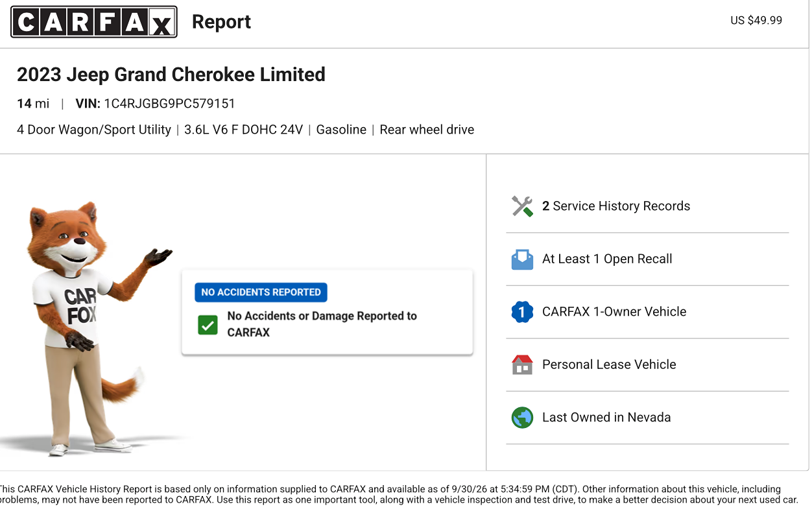Viewport: 812px width, 511px height.
Task: Click the 14 mi mileage value
Action: [33, 104]
